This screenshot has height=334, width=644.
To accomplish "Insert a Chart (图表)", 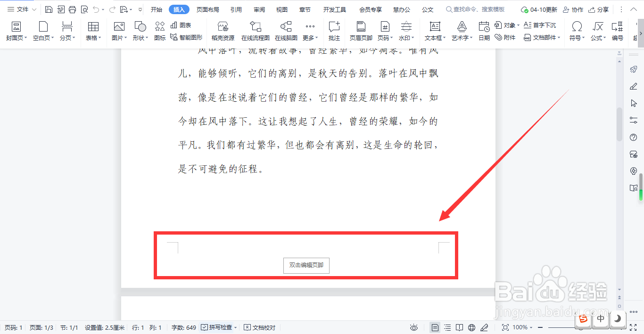I will click(181, 25).
